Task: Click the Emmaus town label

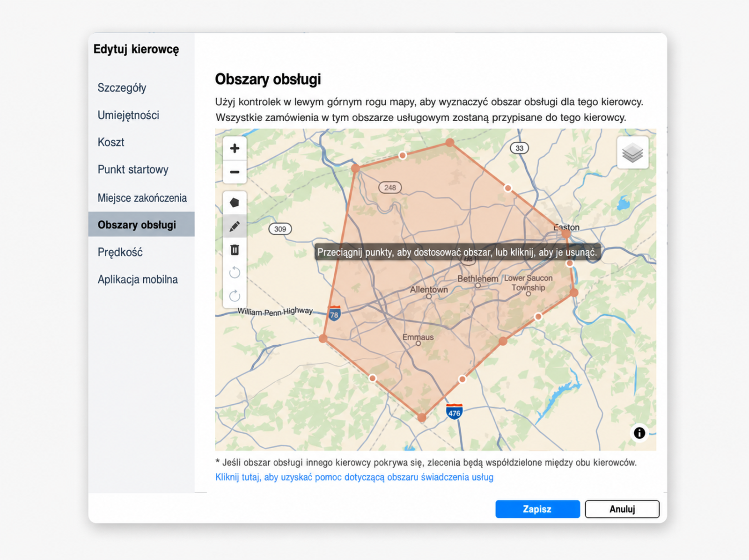Action: coord(418,337)
